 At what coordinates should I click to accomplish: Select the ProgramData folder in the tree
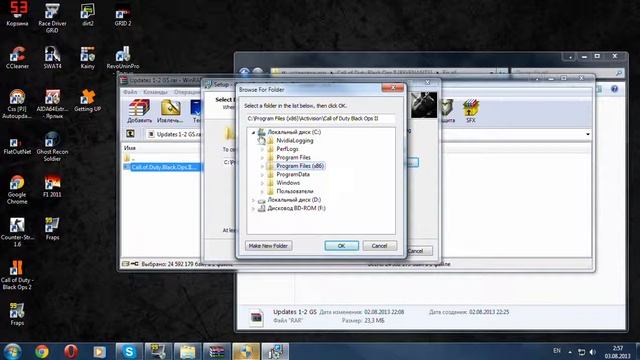293,174
